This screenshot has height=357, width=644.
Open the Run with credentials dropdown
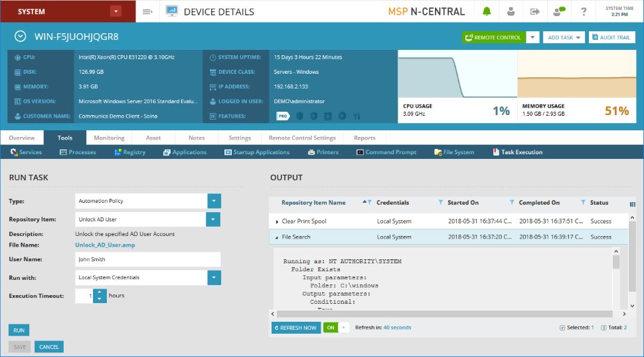tap(214, 278)
